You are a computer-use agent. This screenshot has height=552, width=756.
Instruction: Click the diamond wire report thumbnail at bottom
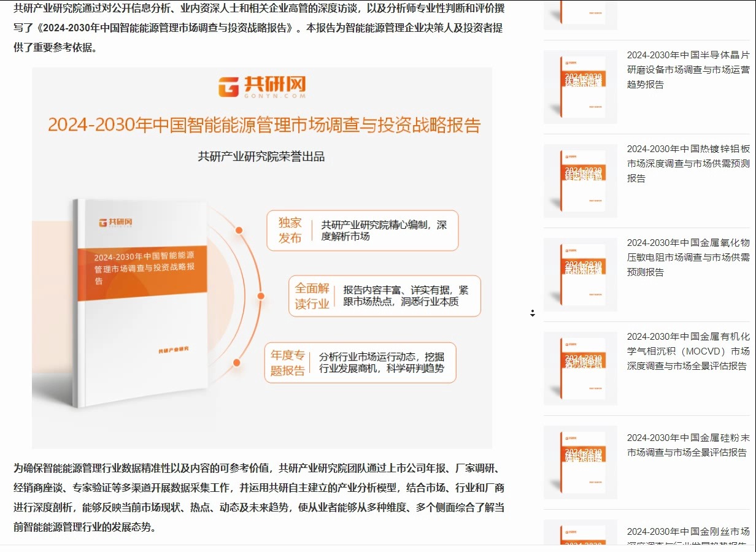coord(580,532)
